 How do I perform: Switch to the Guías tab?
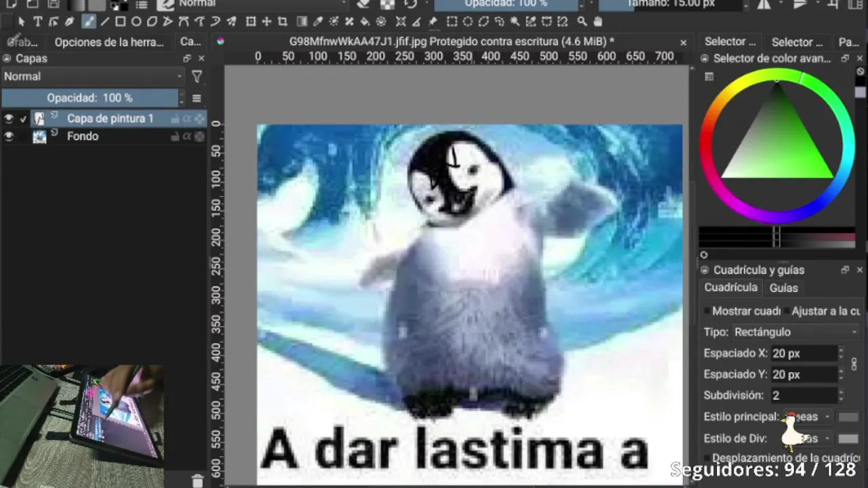(x=783, y=288)
